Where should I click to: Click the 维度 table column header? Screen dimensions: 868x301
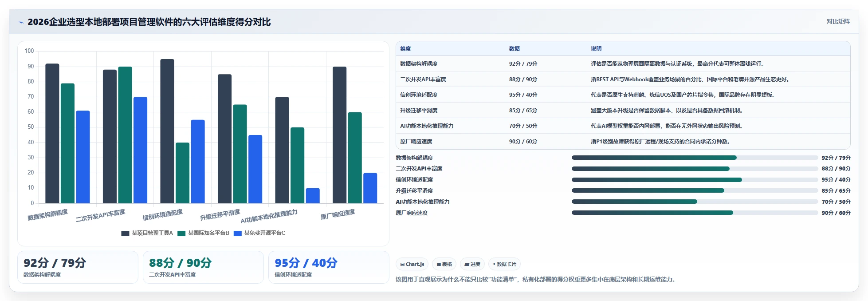405,49
